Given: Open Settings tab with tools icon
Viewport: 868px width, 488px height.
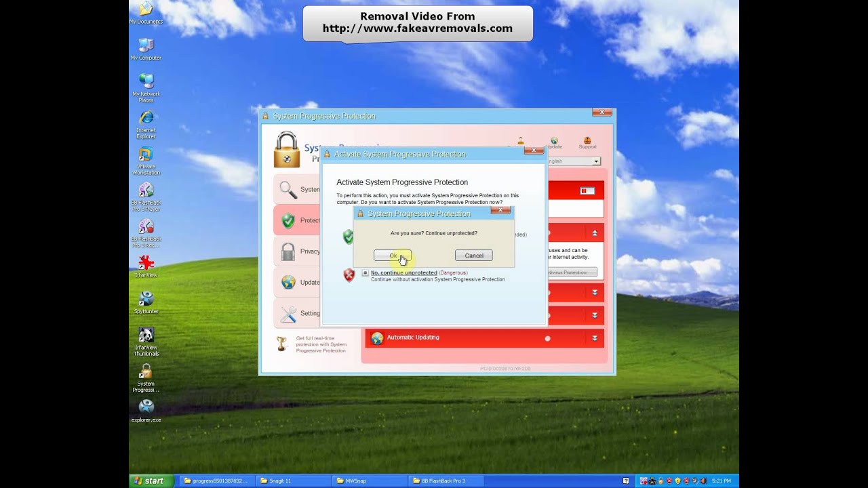Looking at the screenshot, I should pyautogui.click(x=296, y=313).
